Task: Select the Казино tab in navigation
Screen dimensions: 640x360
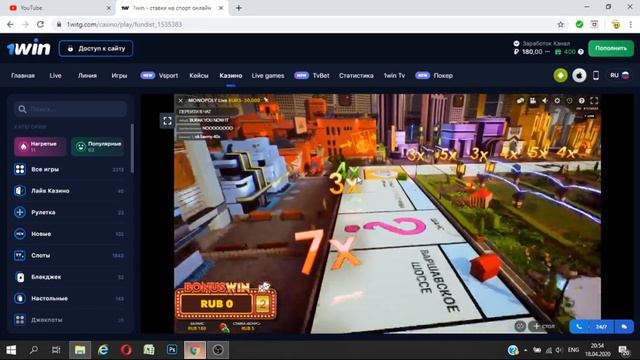Action: coord(231,76)
